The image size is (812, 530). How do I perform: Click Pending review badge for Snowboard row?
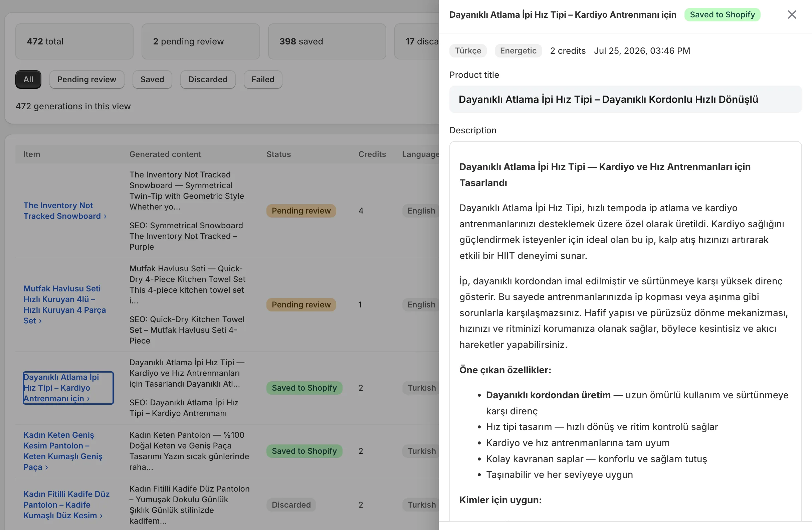pos(301,211)
